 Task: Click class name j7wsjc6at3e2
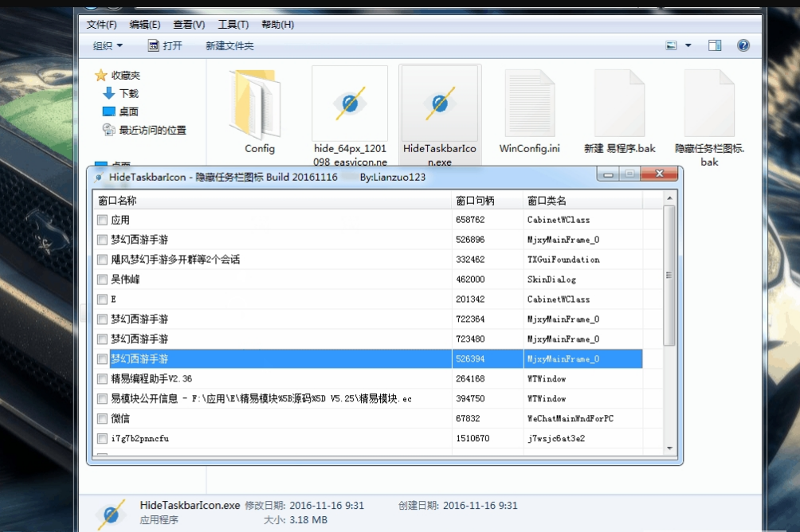pyautogui.click(x=556, y=439)
